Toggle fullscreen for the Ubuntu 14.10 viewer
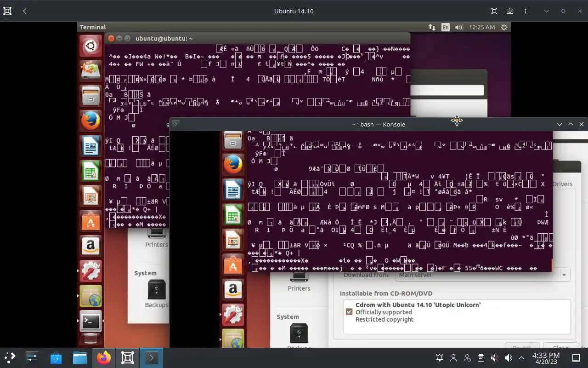The height and width of the screenshot is (368, 588). 494,11
